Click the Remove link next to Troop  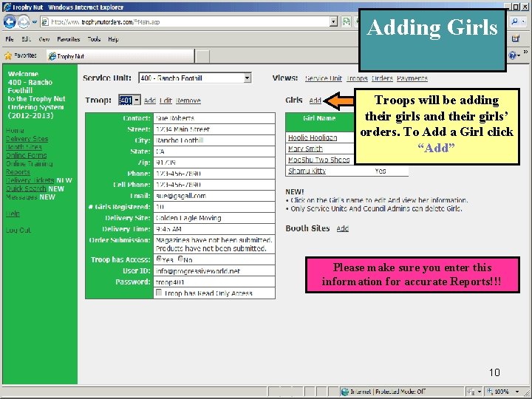tap(188, 100)
